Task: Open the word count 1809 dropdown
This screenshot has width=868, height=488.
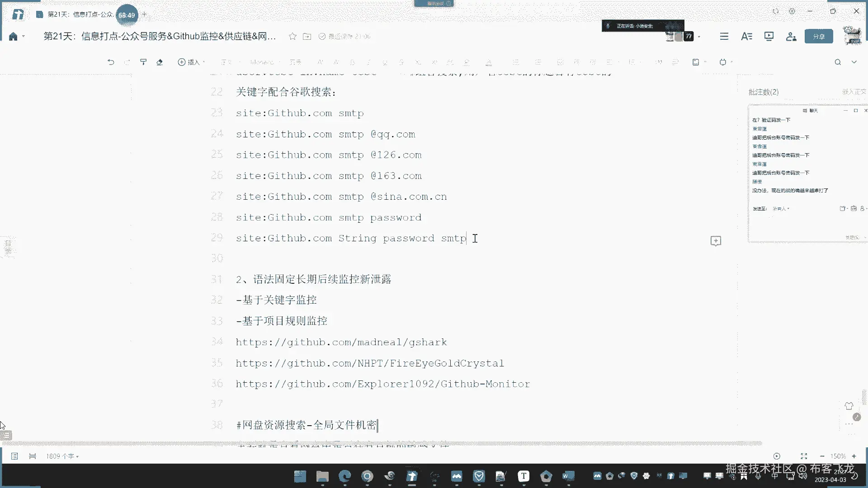Action: 62,456
